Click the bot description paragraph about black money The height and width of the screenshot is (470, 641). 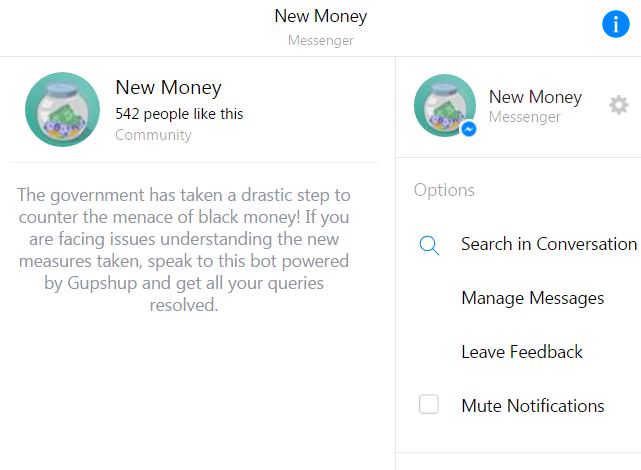184,249
